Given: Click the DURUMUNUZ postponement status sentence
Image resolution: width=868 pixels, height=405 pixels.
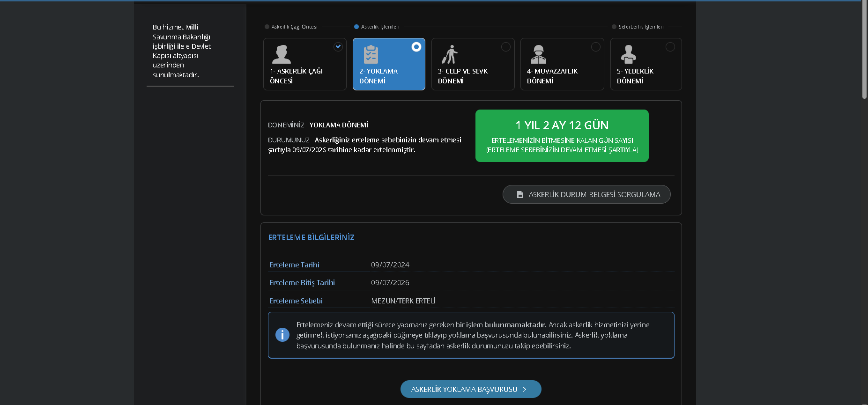Looking at the screenshot, I should 365,145.
